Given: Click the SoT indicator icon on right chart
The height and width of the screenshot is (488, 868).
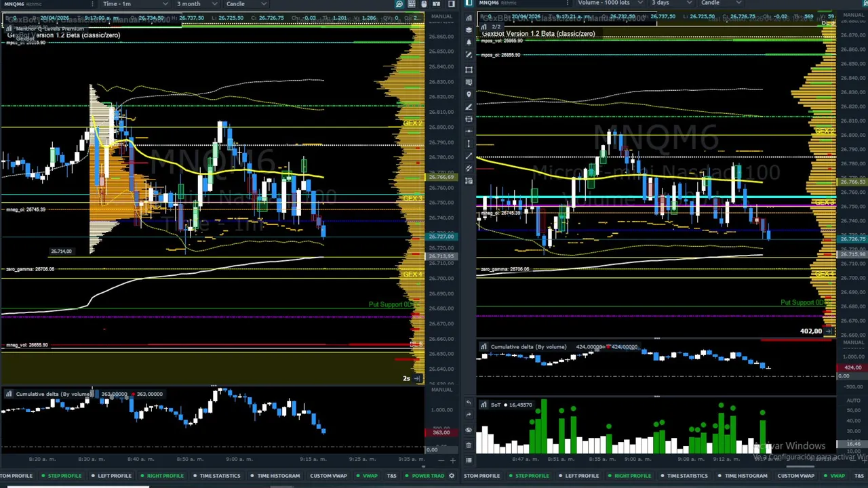Looking at the screenshot, I should [x=484, y=405].
